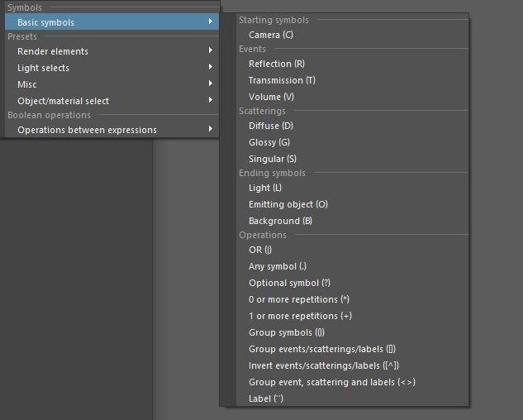The height and width of the screenshot is (420, 523).
Task: Expand the Misc submenu arrow
Action: tap(211, 84)
